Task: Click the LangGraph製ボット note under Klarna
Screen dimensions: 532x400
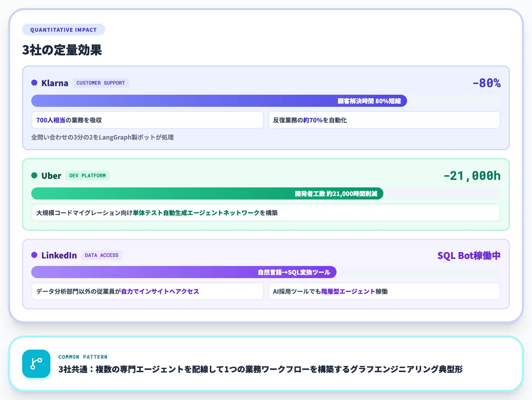Action: [103, 137]
